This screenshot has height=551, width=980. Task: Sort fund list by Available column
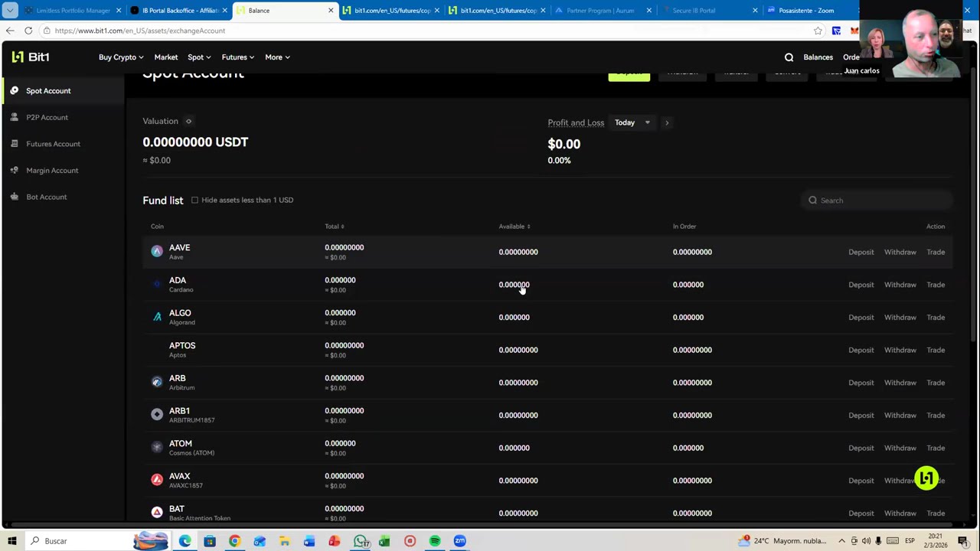(514, 227)
